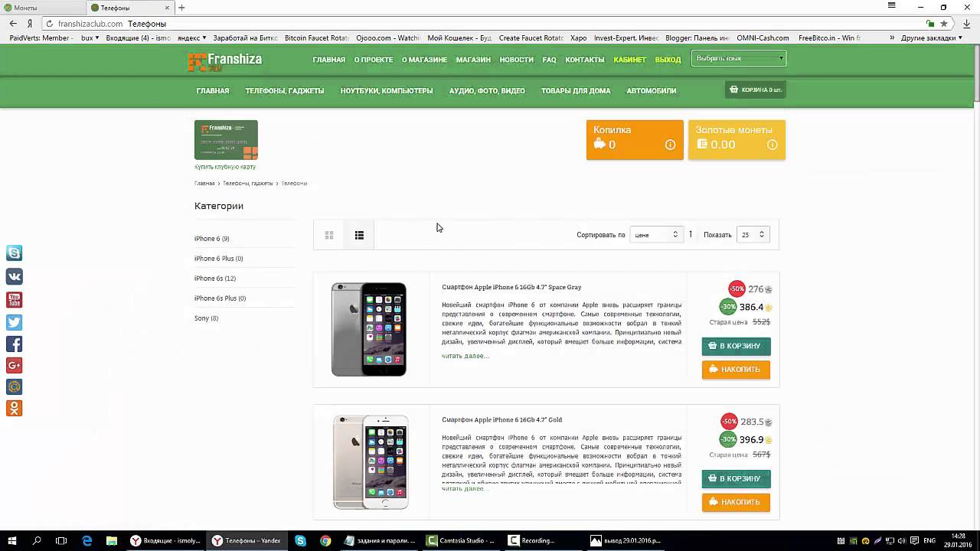This screenshot has width=980, height=551.
Task: Click НАКОПИТЬ for Gold iPhone
Action: pyautogui.click(x=736, y=502)
